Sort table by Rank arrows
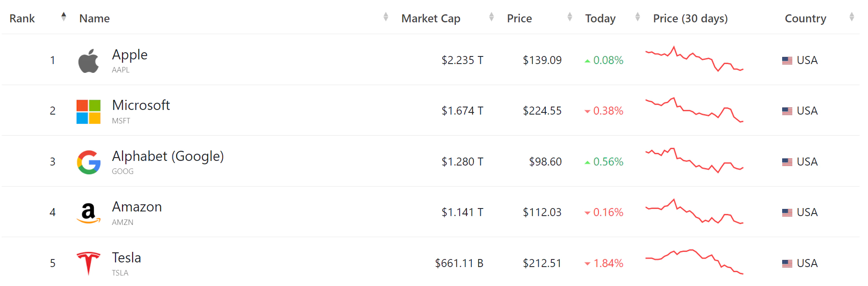The image size is (868, 286). (x=64, y=17)
